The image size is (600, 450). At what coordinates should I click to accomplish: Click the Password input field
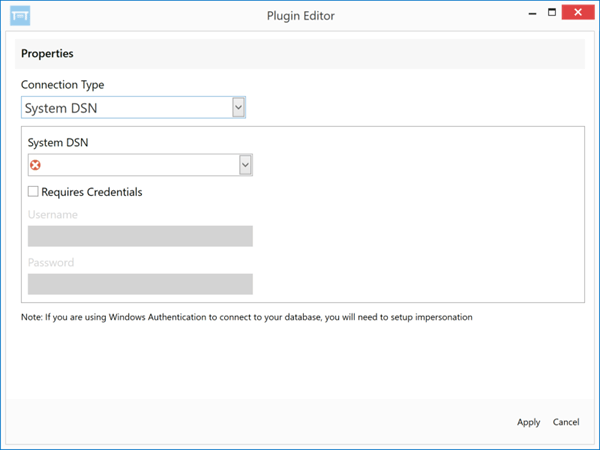point(140,284)
